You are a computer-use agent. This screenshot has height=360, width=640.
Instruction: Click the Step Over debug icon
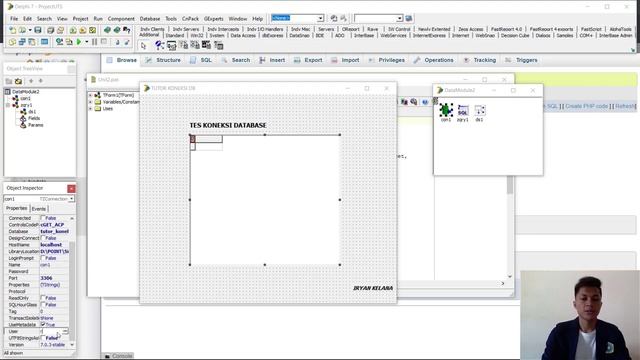pos(127,42)
